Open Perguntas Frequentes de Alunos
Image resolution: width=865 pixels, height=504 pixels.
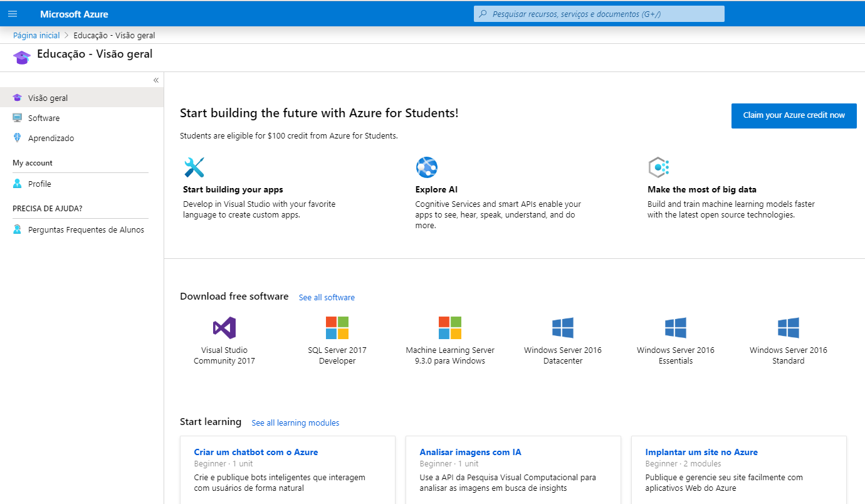click(x=86, y=229)
